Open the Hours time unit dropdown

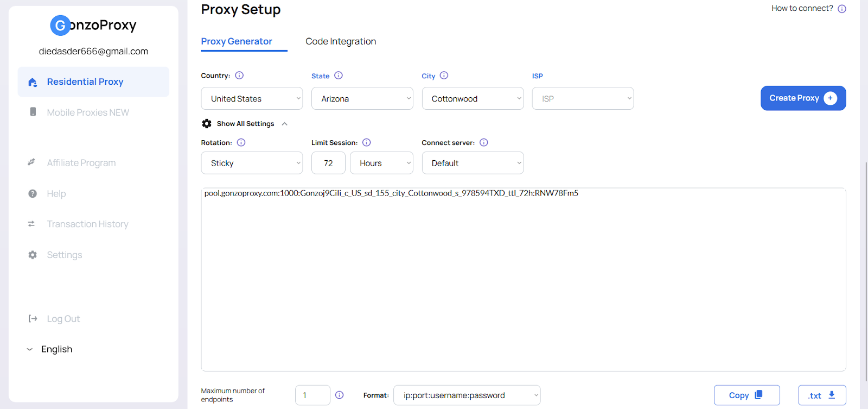click(382, 163)
